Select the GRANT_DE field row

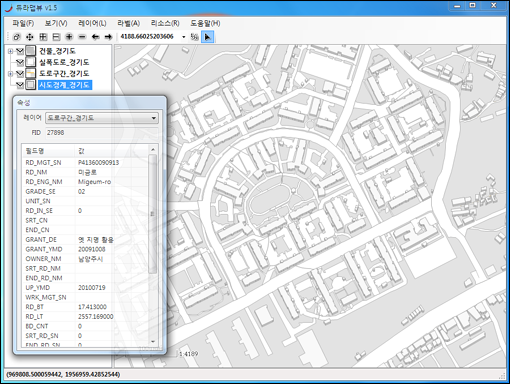click(85, 240)
